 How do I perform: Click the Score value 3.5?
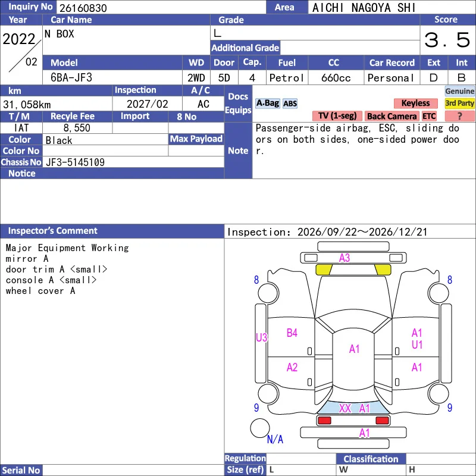tap(447, 40)
